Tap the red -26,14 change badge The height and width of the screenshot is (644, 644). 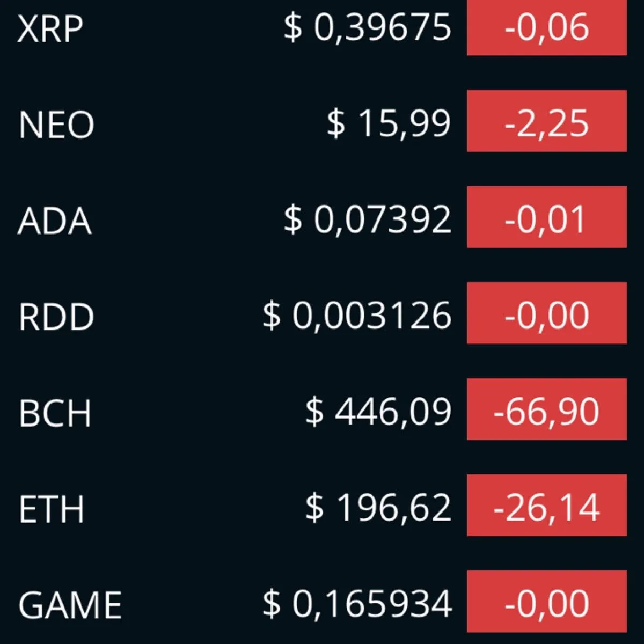(x=547, y=505)
